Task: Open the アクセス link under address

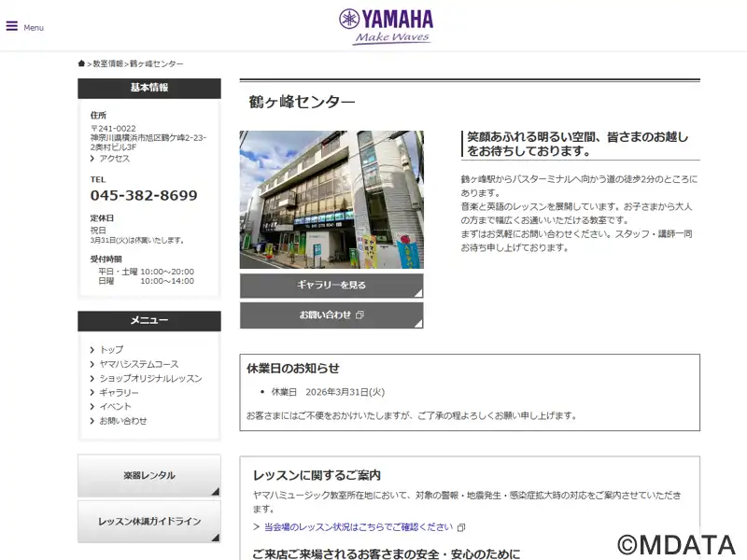Action: tap(114, 159)
